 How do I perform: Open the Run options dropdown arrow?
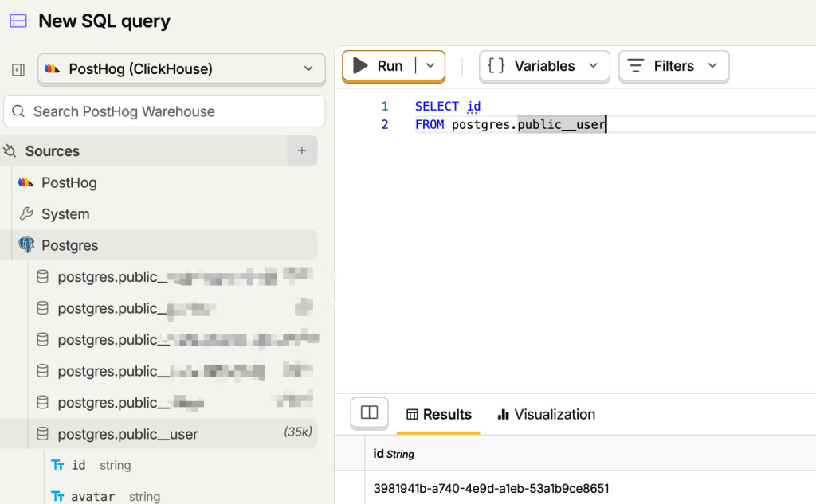(430, 66)
